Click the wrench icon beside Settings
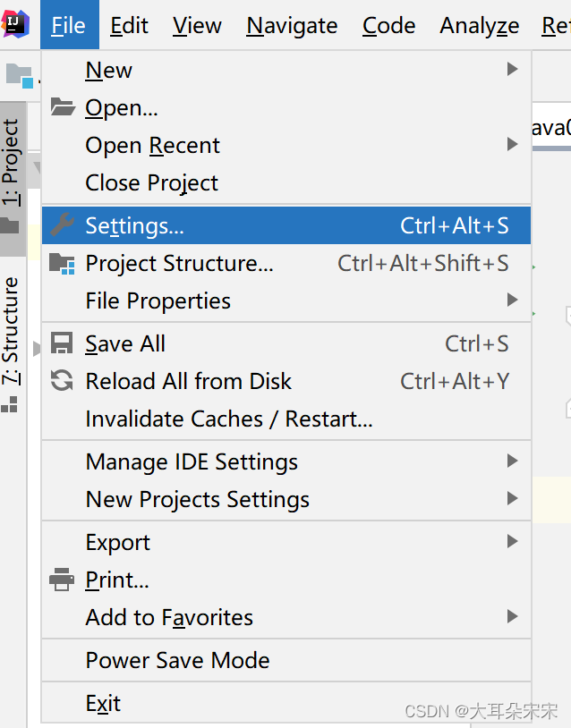The height and width of the screenshot is (728, 571). click(x=62, y=225)
